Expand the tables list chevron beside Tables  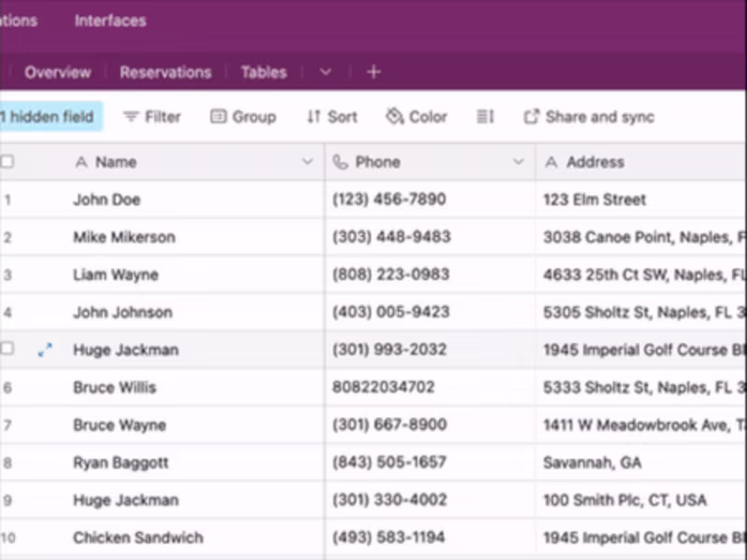pos(325,72)
